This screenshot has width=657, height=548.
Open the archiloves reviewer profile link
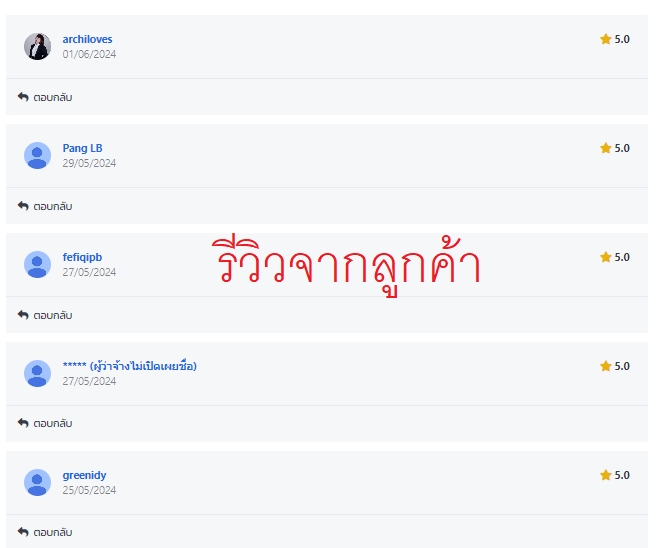(87, 39)
